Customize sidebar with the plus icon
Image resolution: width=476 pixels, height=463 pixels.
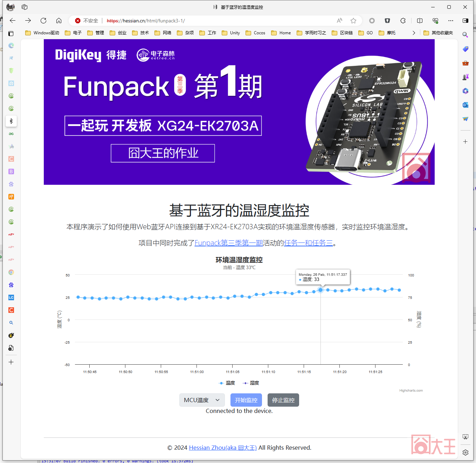click(465, 142)
